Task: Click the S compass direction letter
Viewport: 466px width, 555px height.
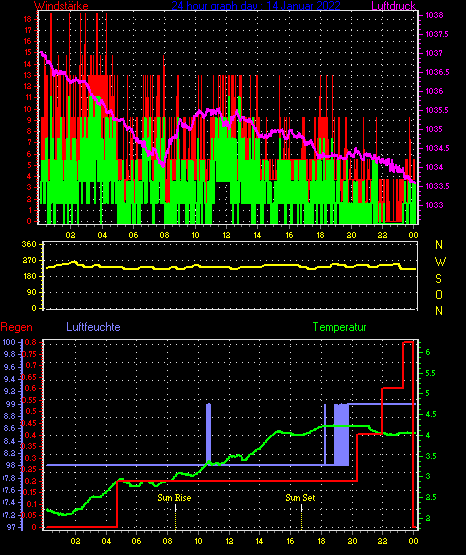Action: pos(438,279)
